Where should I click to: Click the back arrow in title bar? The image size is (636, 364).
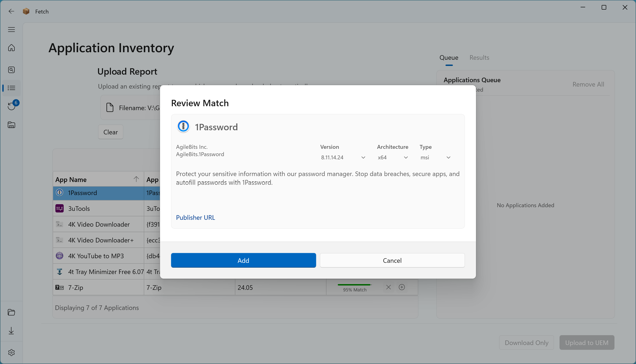pyautogui.click(x=11, y=11)
